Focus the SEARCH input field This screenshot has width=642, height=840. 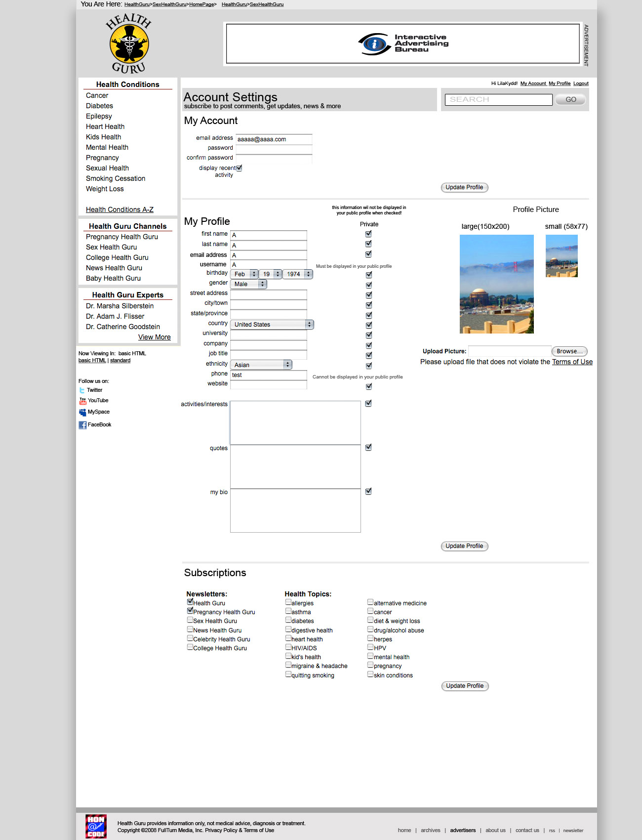(x=499, y=99)
